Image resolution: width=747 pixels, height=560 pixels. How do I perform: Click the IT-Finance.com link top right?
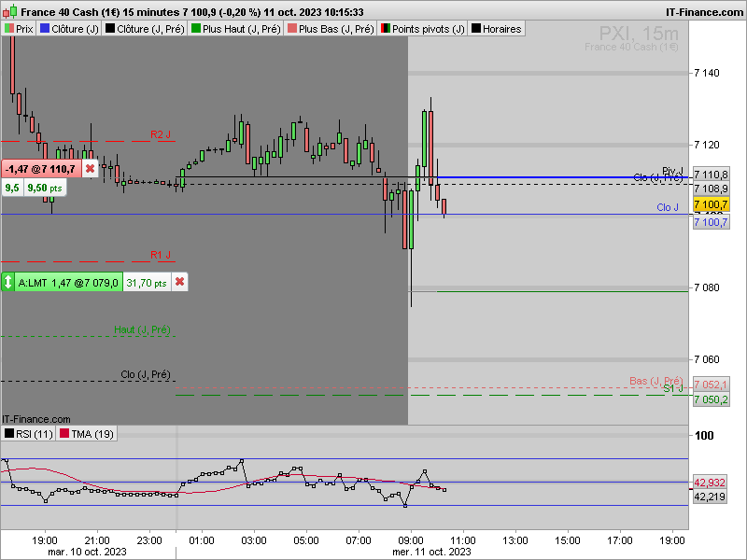click(704, 12)
